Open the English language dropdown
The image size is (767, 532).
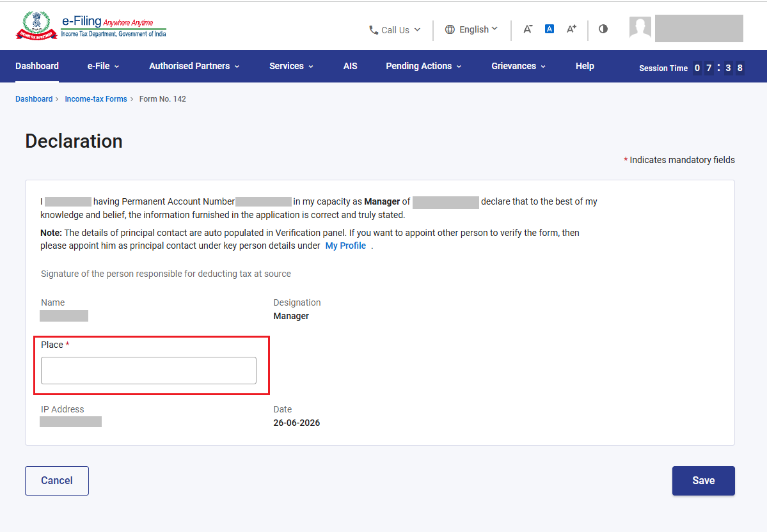[x=471, y=29]
